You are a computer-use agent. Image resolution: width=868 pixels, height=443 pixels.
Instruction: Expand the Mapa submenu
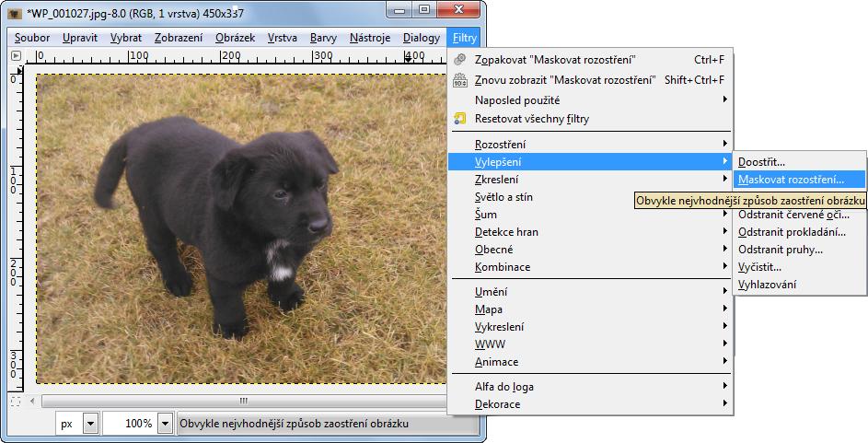590,309
